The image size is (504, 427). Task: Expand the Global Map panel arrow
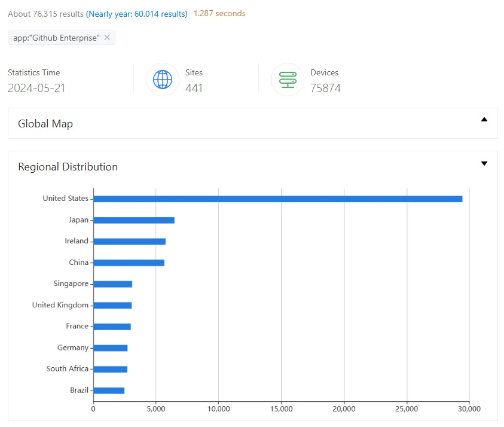click(x=484, y=120)
